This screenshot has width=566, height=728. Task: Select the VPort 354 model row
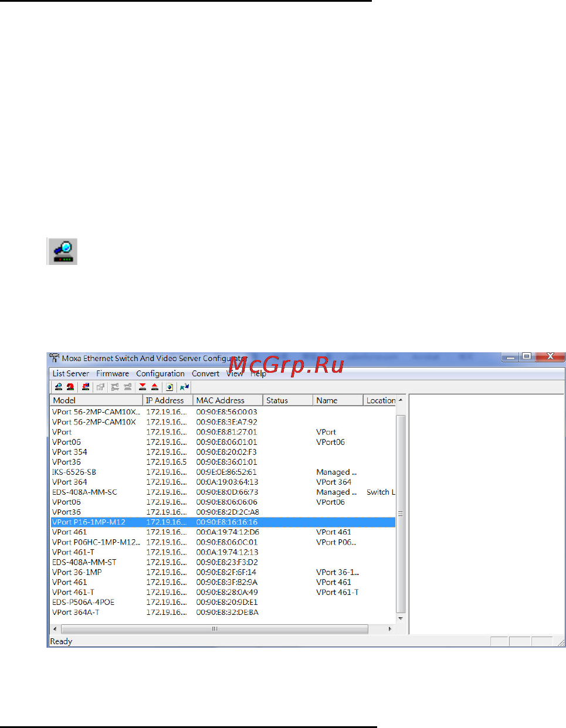[70, 452]
